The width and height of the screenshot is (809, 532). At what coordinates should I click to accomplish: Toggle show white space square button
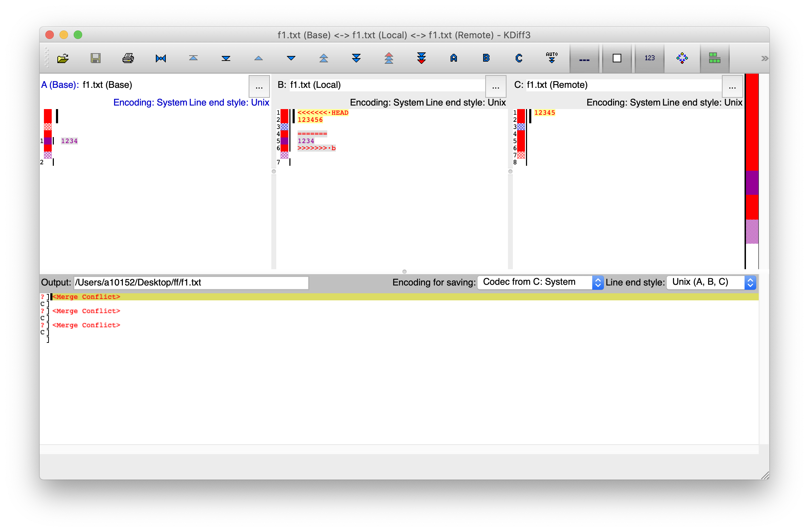coord(617,58)
